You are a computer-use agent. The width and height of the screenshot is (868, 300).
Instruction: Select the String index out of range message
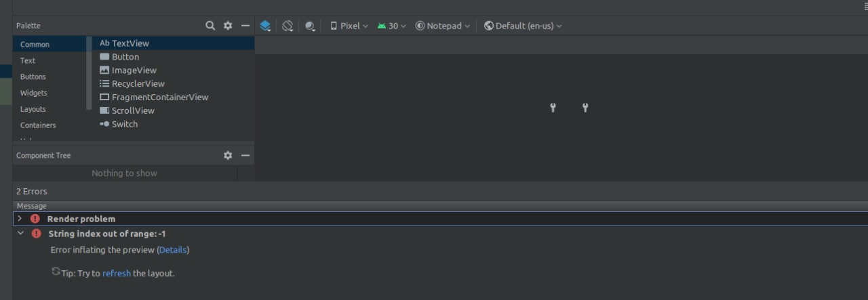tap(107, 234)
